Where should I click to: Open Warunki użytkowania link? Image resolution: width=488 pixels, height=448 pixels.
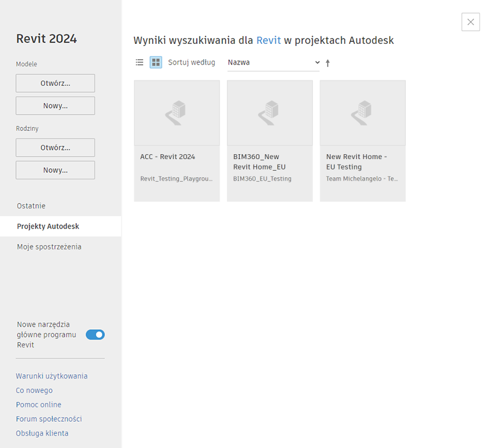pos(52,376)
